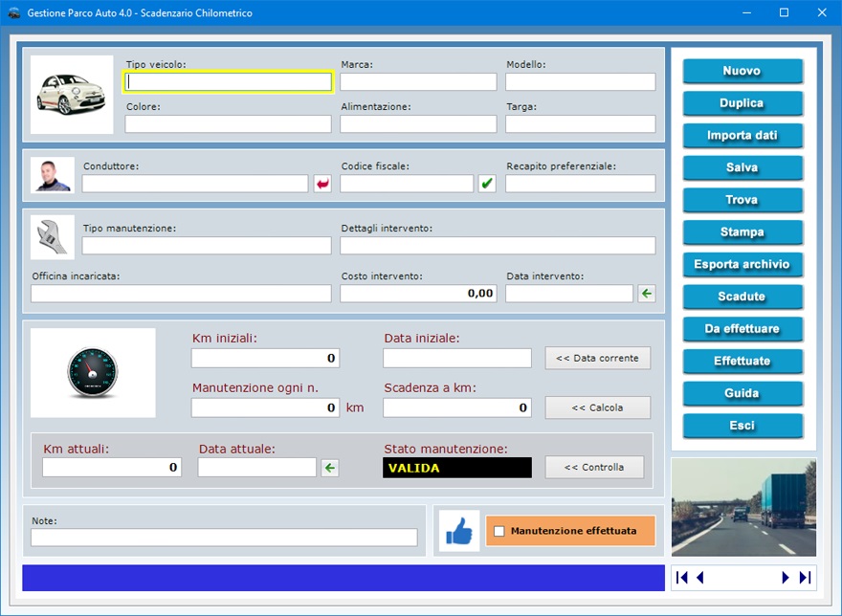Image resolution: width=842 pixels, height=616 pixels.
Task: Click the green checkmark next to Codice fiscale
Action: (x=487, y=184)
